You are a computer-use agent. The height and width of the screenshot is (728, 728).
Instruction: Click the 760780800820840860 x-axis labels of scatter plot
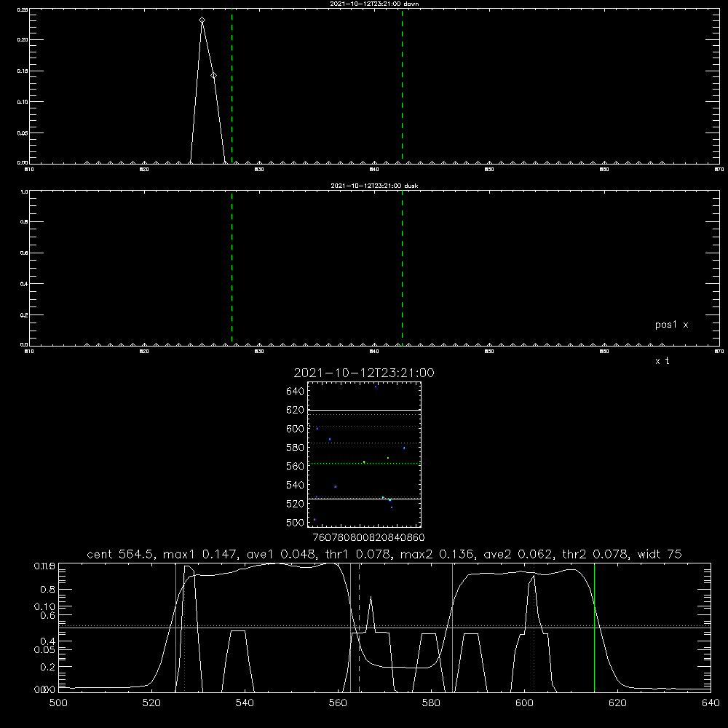pos(368,538)
